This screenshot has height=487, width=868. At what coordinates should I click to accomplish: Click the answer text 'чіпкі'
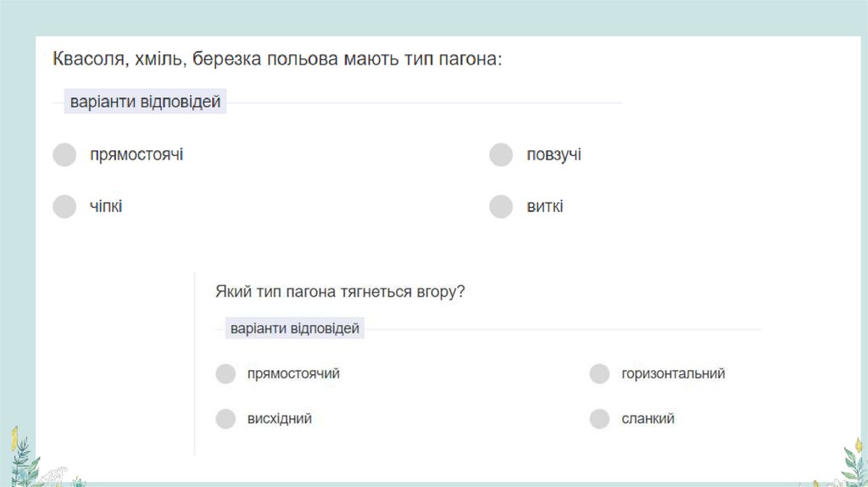pos(106,206)
